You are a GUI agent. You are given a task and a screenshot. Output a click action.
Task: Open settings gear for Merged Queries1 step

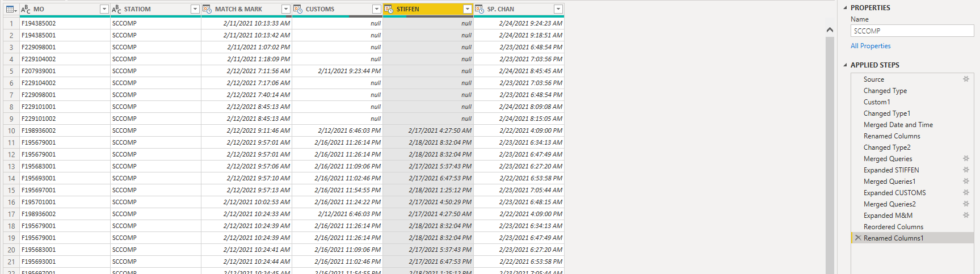pyautogui.click(x=966, y=181)
